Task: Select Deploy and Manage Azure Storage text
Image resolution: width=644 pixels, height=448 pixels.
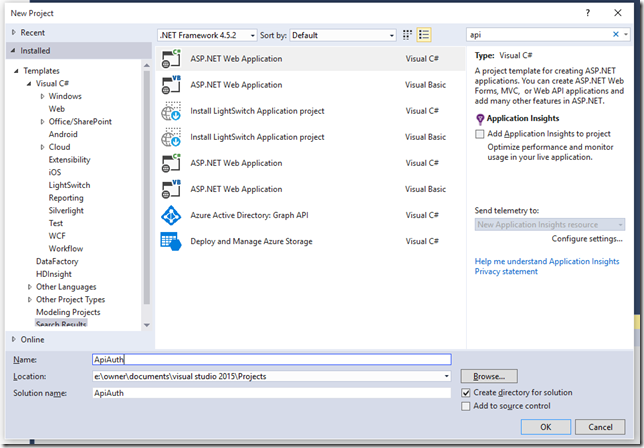Action: (251, 241)
